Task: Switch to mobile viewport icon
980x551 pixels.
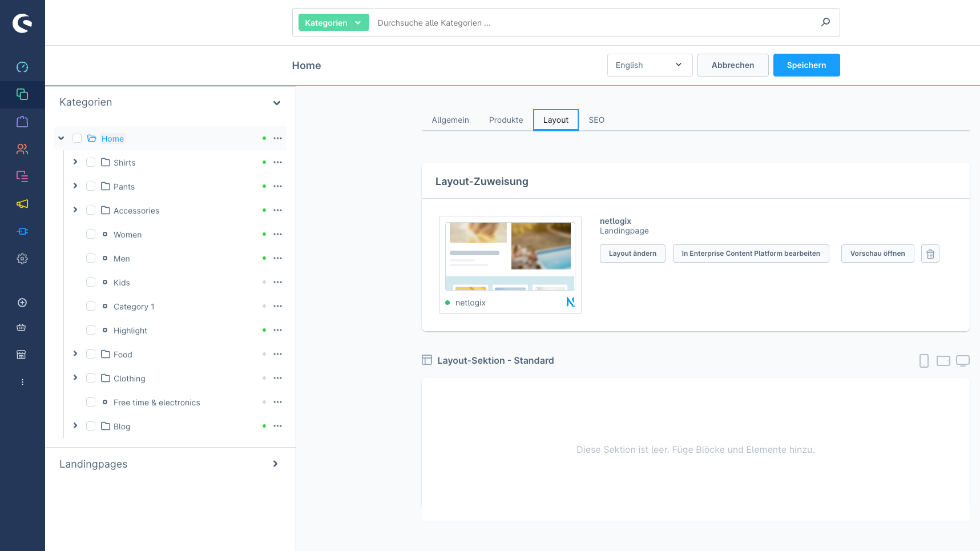Action: pos(924,361)
